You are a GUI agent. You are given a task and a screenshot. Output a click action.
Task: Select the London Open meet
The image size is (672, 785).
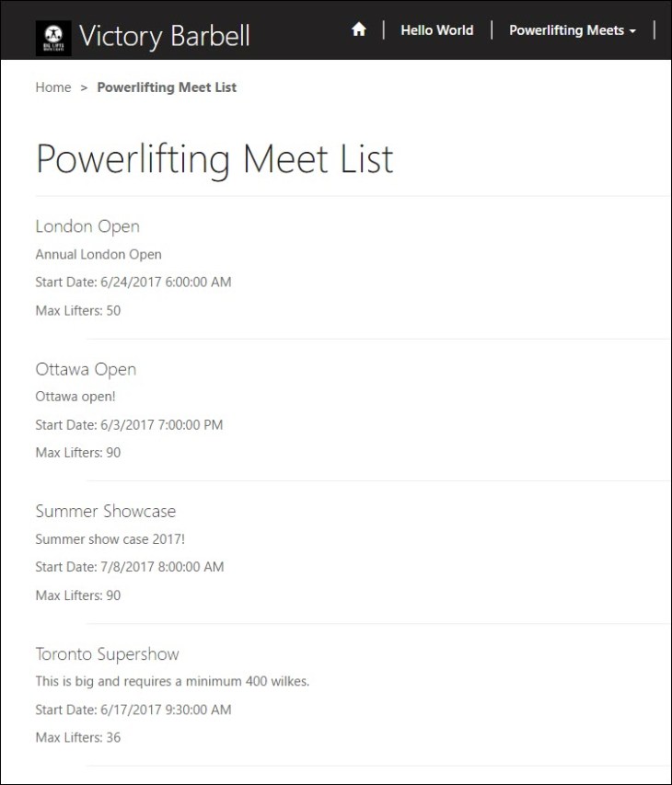(x=87, y=226)
